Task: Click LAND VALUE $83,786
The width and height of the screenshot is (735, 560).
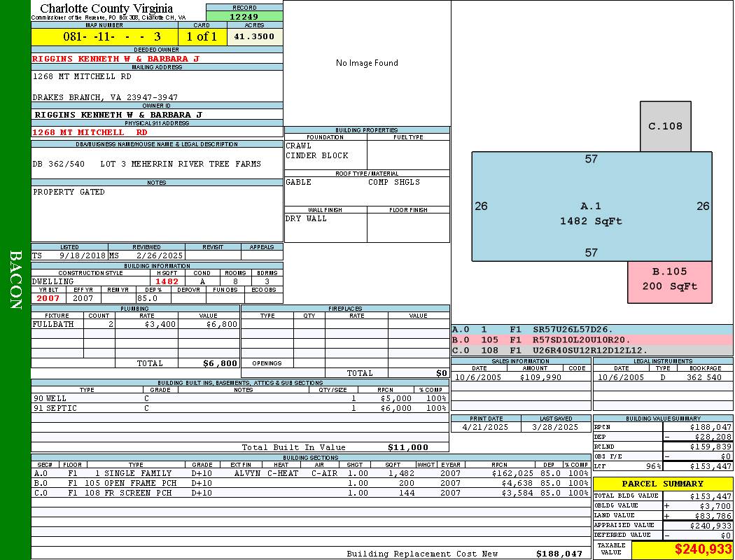Action: pos(713,515)
